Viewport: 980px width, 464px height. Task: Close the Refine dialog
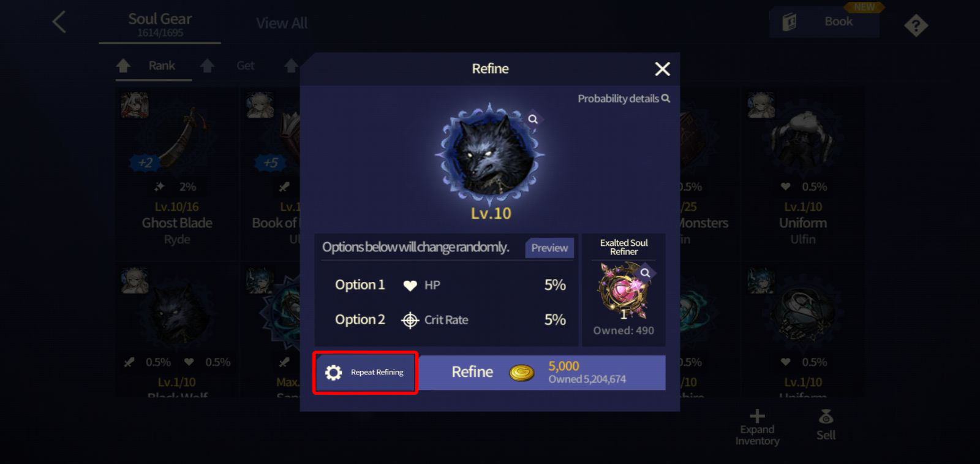coord(662,69)
